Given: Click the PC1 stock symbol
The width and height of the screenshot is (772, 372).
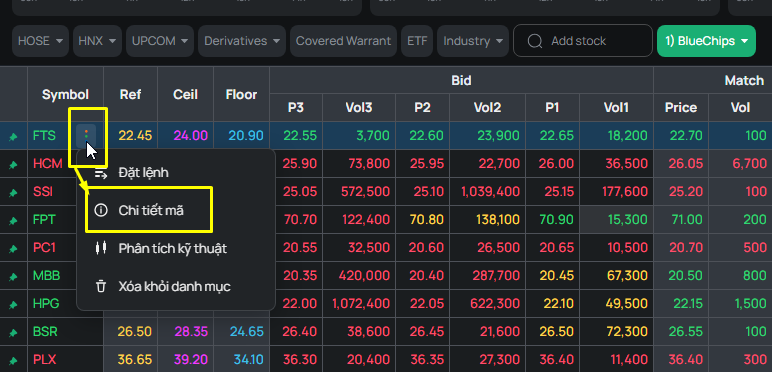Looking at the screenshot, I should tap(44, 248).
